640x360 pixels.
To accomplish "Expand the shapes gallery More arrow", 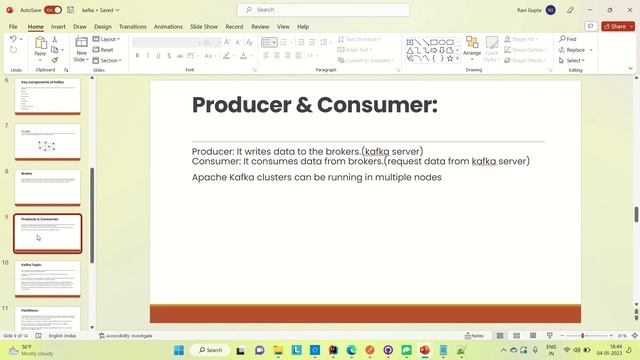I will pos(458,59).
